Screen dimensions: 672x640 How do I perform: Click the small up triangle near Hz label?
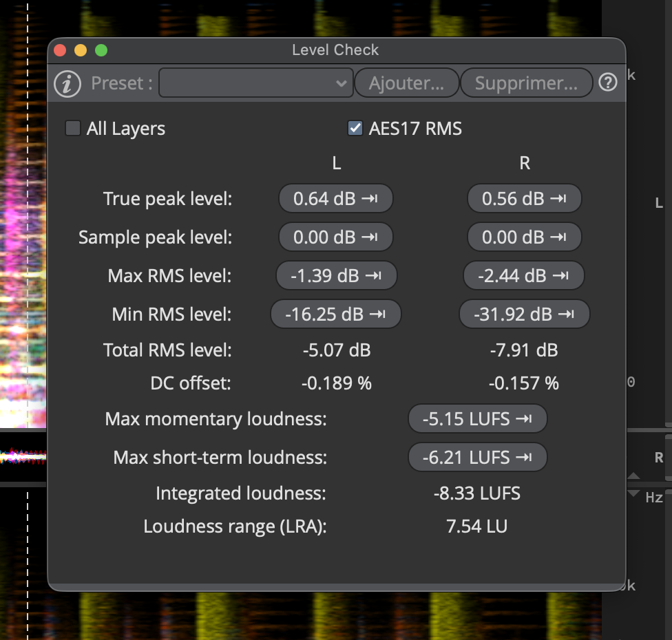[x=633, y=476]
